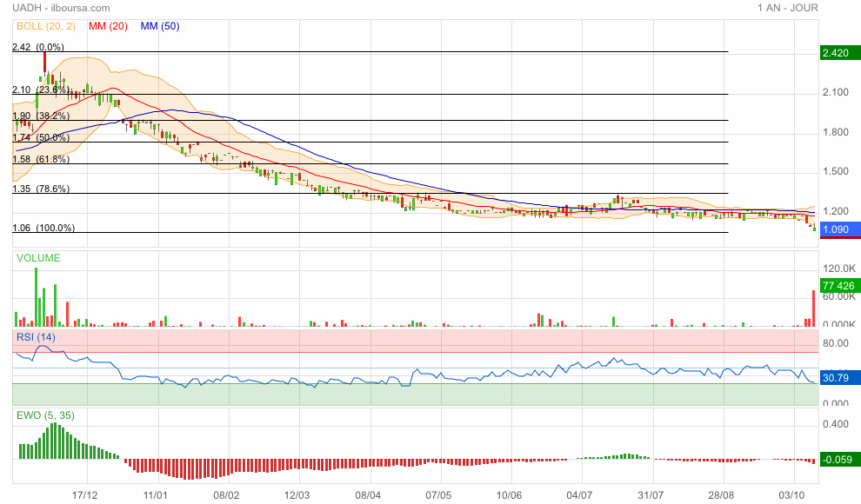Click the 1.35 (78.6%) Fibonacci level label
861x504 pixels.
(41, 189)
